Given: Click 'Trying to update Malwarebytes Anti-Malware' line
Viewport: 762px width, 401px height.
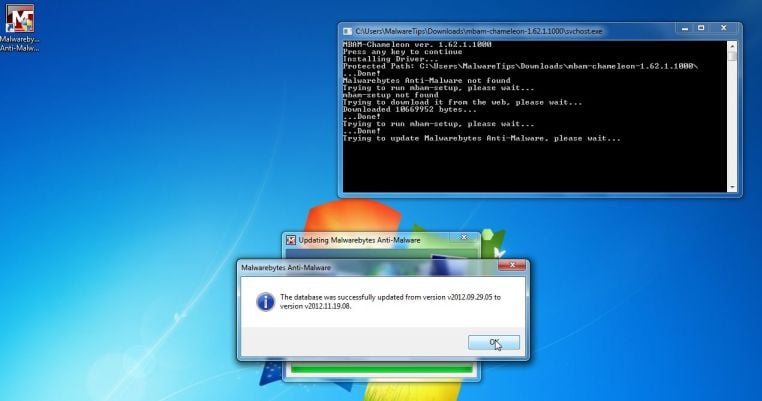Looking at the screenshot, I should (482, 139).
